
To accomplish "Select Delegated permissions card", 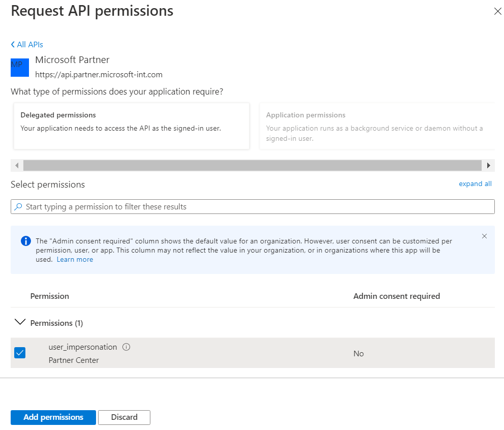I will coord(132,126).
